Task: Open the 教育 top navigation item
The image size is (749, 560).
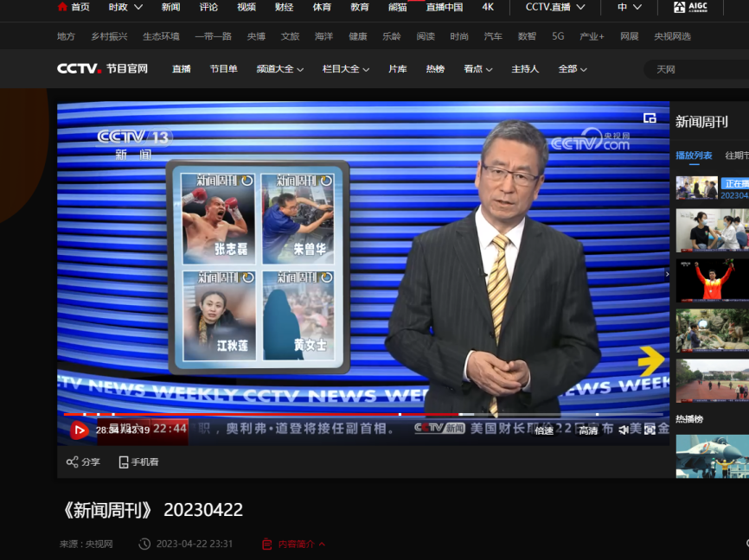Action: 360,7
